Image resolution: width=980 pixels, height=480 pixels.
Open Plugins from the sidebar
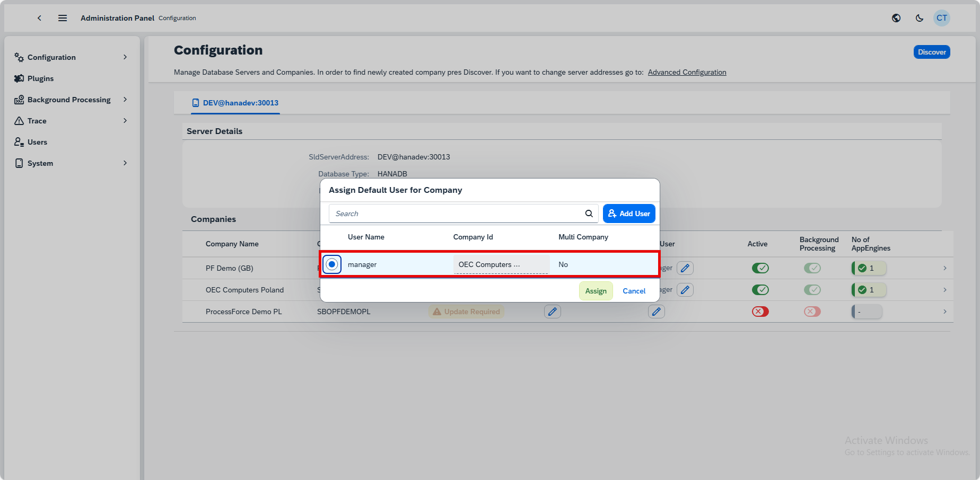pyautogui.click(x=40, y=78)
